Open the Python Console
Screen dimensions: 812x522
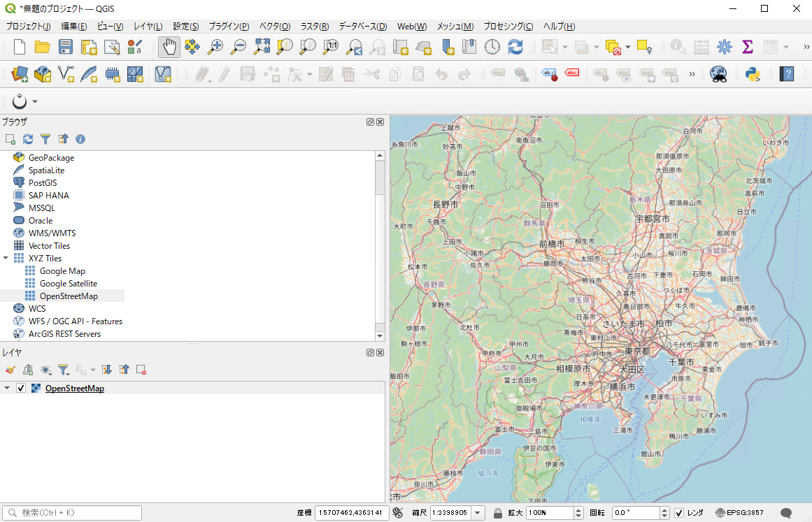pos(753,75)
